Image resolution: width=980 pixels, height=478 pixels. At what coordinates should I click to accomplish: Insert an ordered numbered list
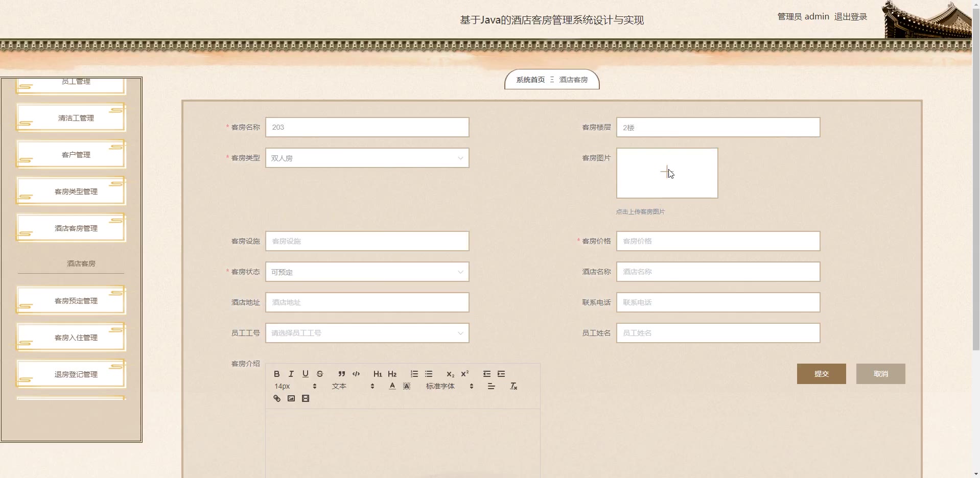pos(414,374)
